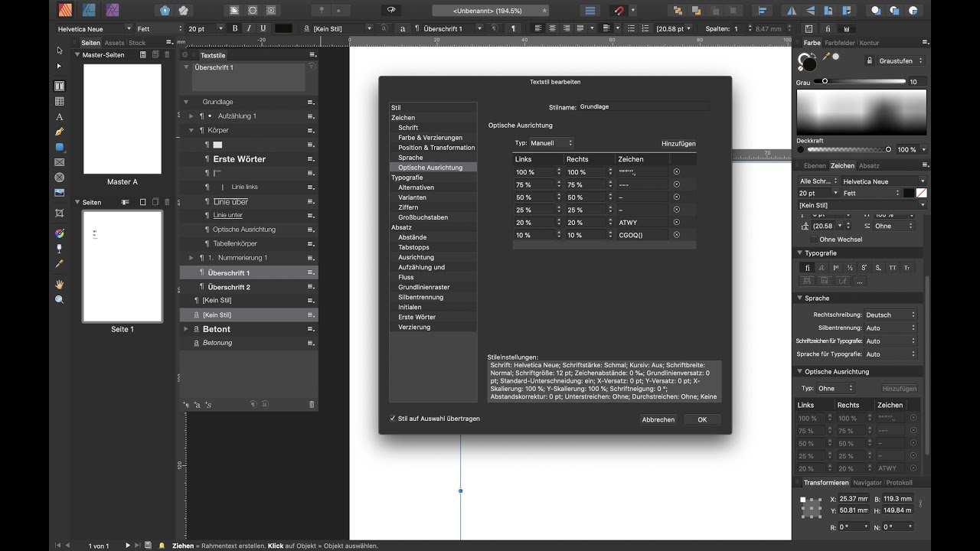Image resolution: width=980 pixels, height=551 pixels.
Task: Select the Transparency wine glass tool
Action: pyautogui.click(x=60, y=248)
